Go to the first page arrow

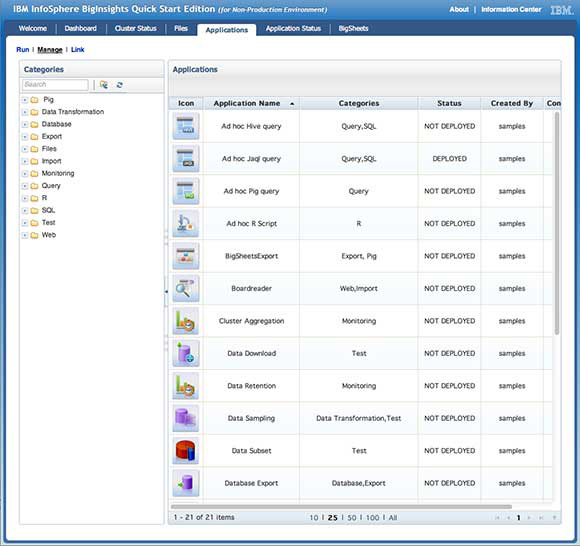click(498, 518)
